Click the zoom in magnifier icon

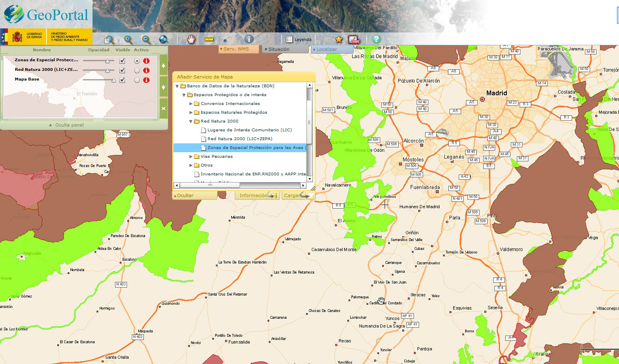pyautogui.click(x=128, y=39)
